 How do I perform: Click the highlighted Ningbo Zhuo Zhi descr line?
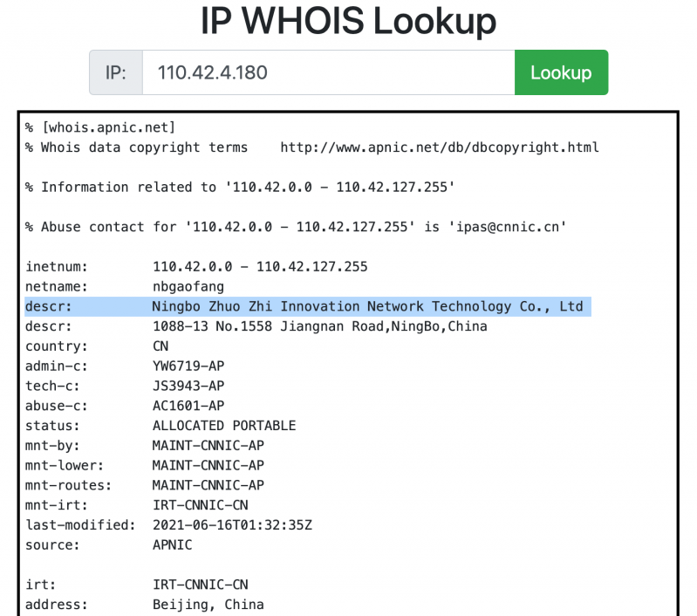(367, 306)
